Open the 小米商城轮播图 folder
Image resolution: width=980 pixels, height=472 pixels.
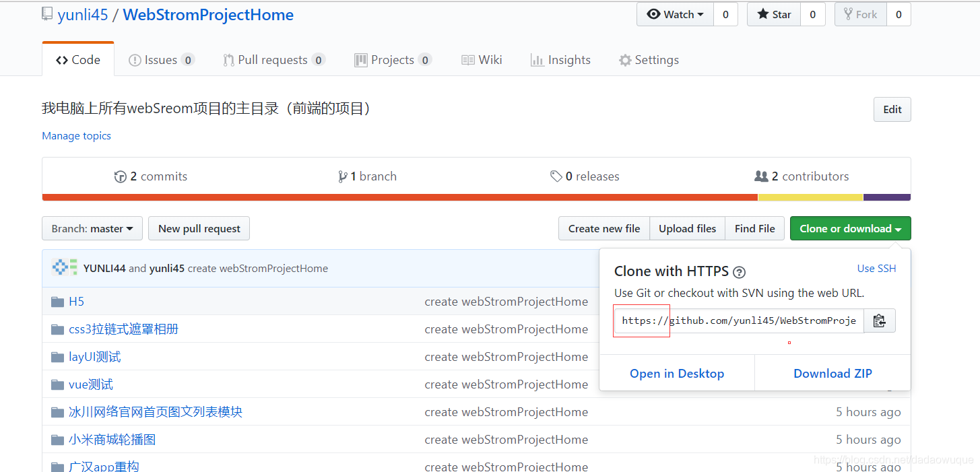(x=112, y=440)
